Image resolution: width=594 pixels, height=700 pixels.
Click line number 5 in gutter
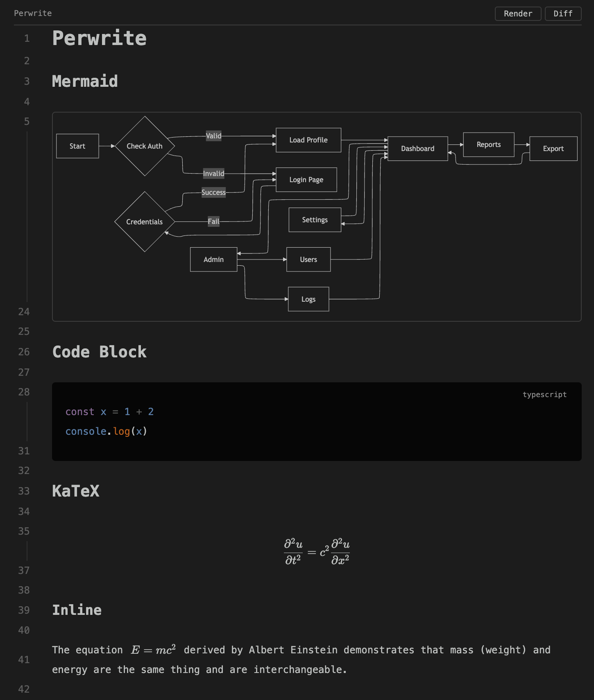click(x=27, y=122)
